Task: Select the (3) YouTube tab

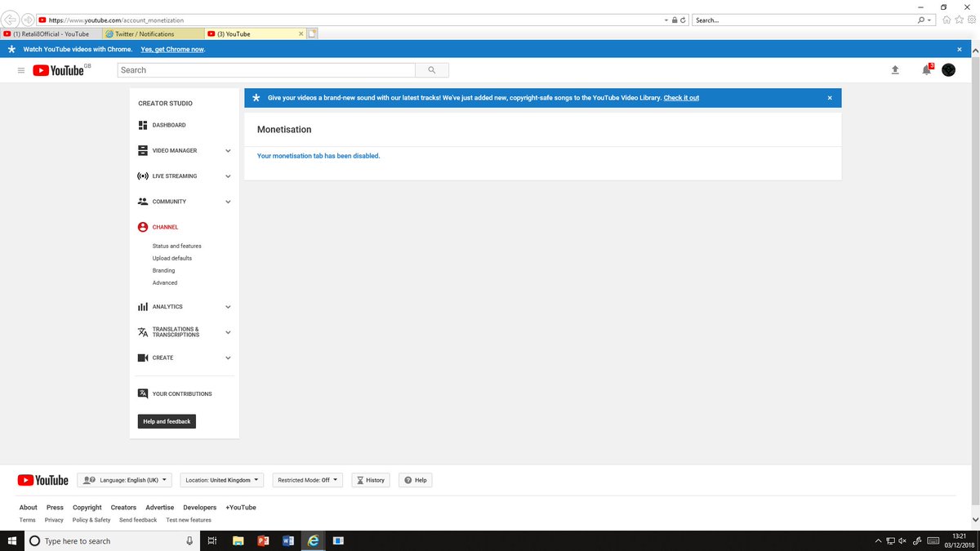Action: click(x=255, y=34)
